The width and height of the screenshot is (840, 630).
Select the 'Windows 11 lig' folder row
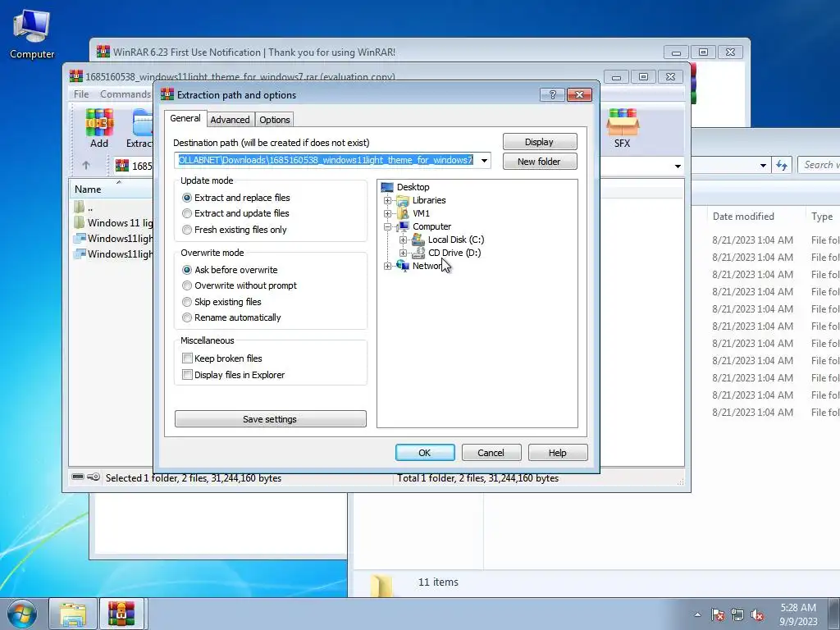click(112, 222)
